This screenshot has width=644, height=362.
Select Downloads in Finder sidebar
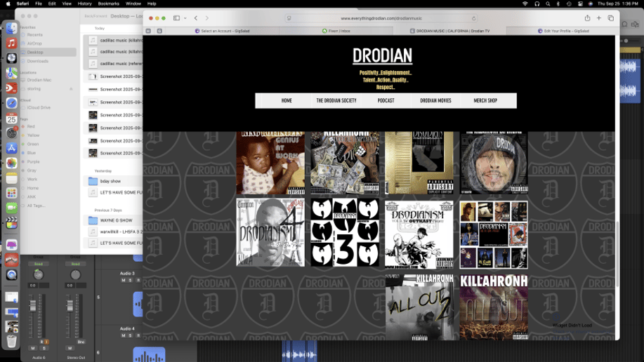coord(37,61)
